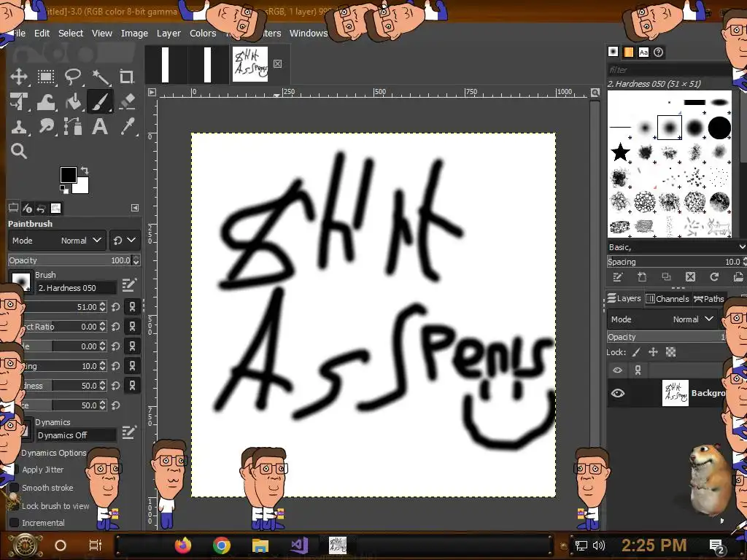
Task: Adjust the size stepper arrows at 51.00
Action: point(102,307)
